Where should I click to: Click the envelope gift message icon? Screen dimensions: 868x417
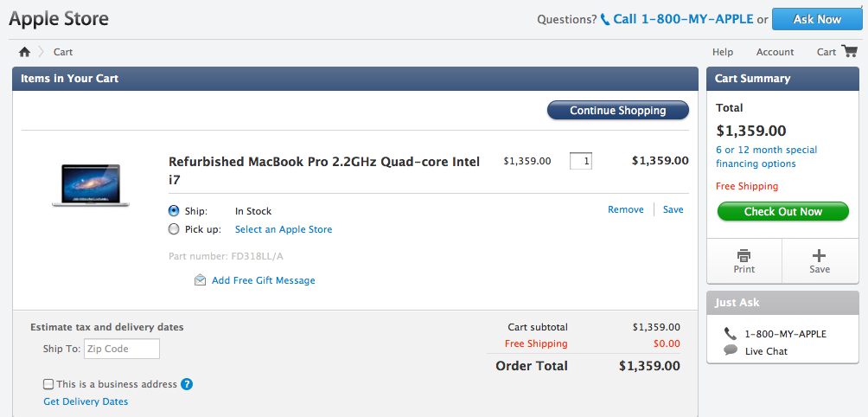pos(201,280)
